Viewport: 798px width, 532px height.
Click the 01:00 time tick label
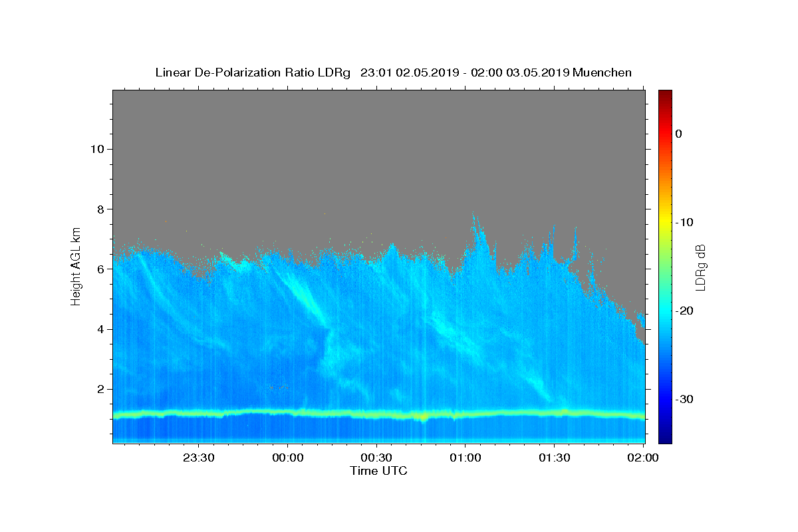tap(465, 458)
